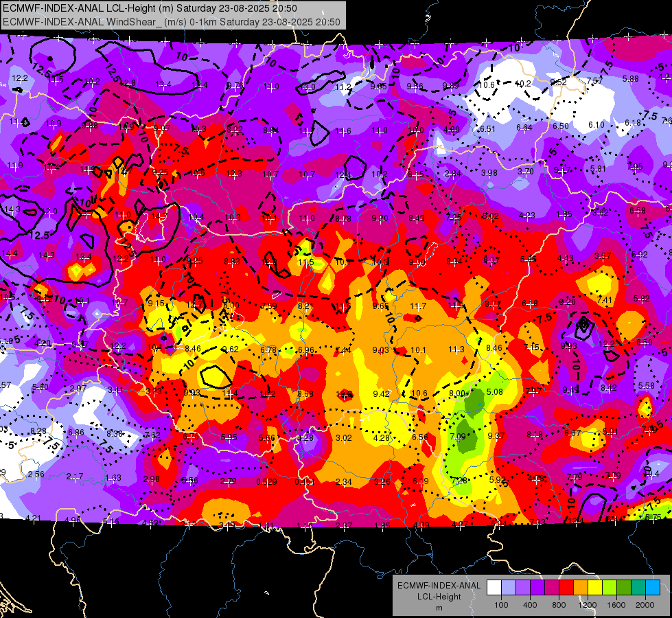
Task: Click the dark green legend swatch
Action: coord(624,588)
